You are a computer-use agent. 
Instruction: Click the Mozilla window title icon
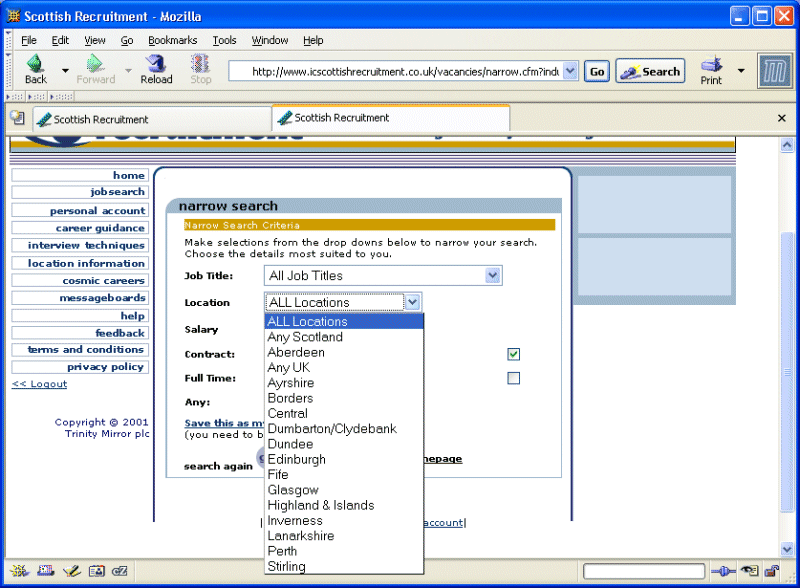pyautogui.click(x=13, y=16)
